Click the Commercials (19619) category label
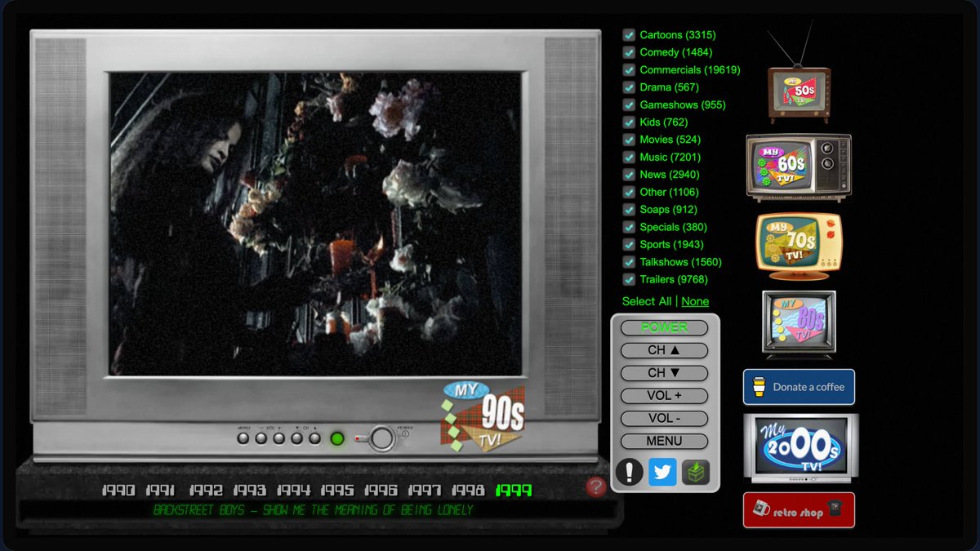This screenshot has height=551, width=980. 690,69
